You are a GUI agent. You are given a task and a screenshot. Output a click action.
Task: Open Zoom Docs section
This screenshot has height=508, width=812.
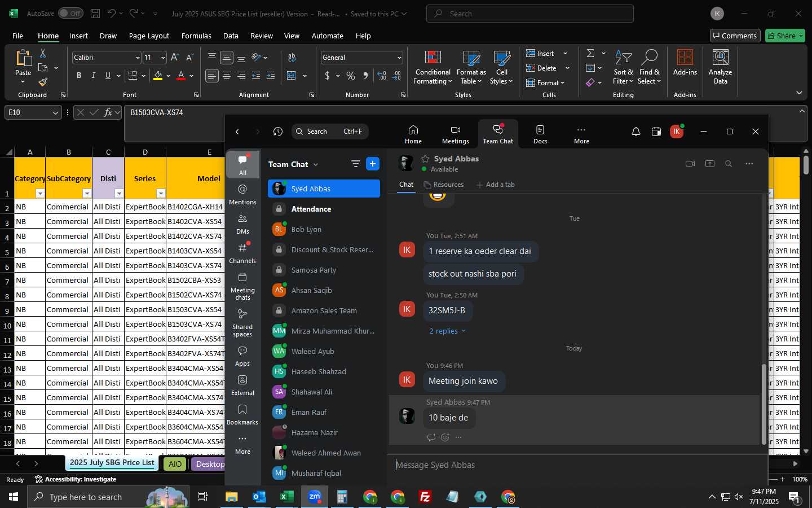coord(540,134)
